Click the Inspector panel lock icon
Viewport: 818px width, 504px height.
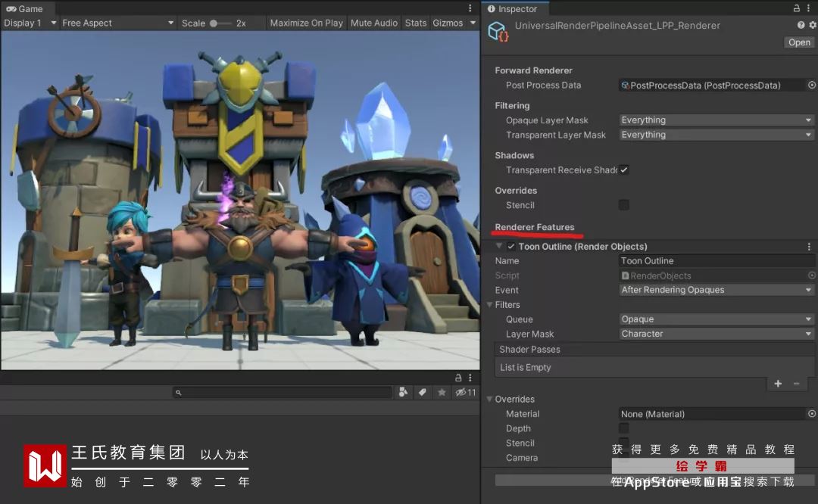pos(797,8)
